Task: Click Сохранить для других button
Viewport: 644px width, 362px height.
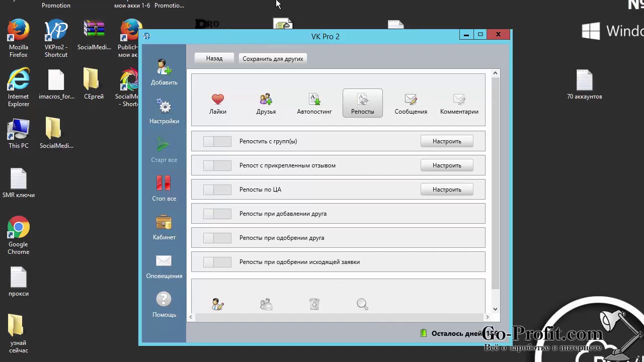Action: 273,58
